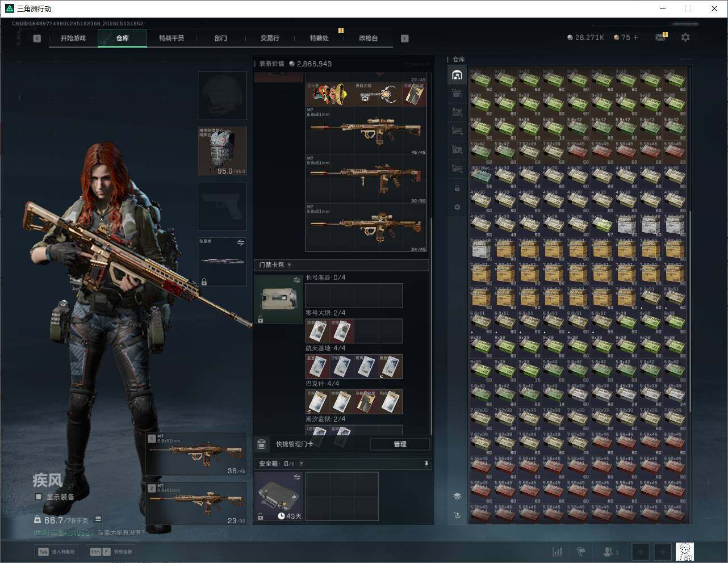Open the weight details list icon
The image size is (728, 563).
(98, 519)
